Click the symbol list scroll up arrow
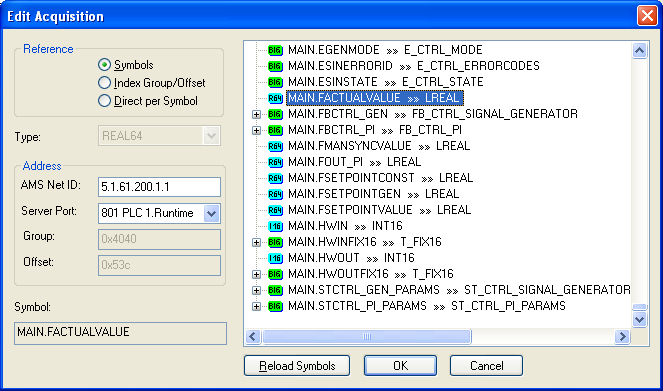The image size is (663, 391). 639,51
